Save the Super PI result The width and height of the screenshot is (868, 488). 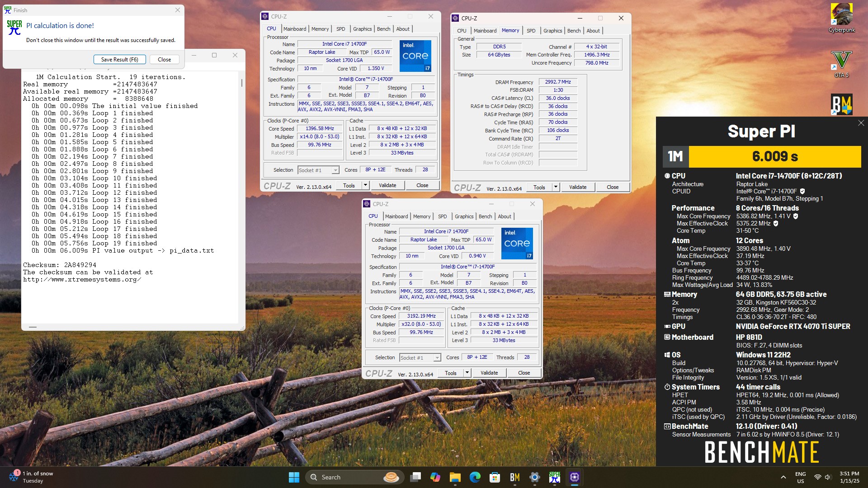click(119, 60)
